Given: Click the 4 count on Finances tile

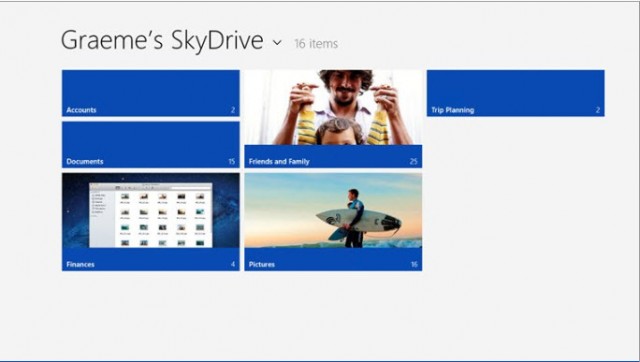Looking at the screenshot, I should (233, 264).
